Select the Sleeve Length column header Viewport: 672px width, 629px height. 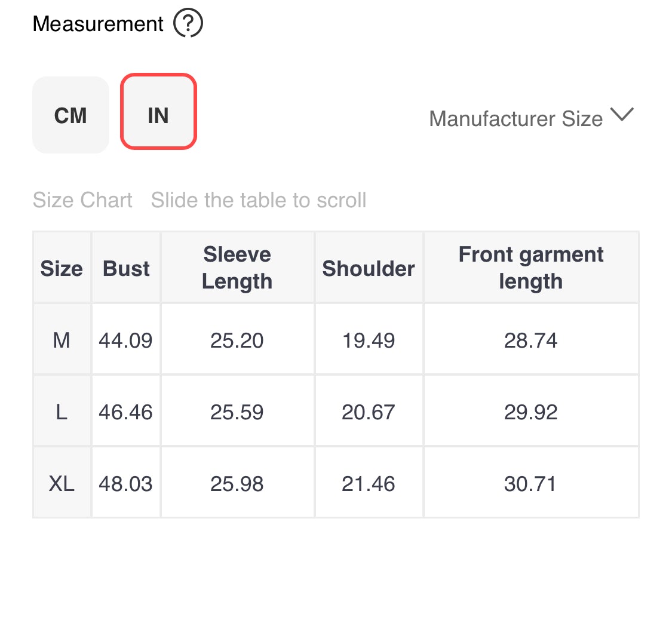point(237,268)
